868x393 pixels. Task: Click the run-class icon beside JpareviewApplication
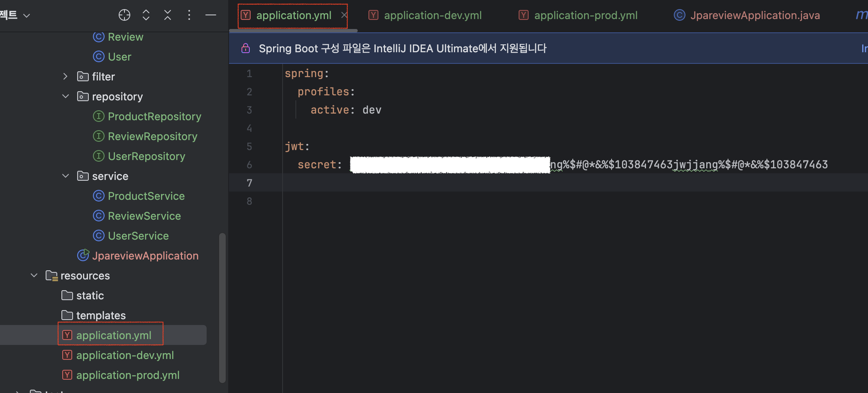(83, 255)
